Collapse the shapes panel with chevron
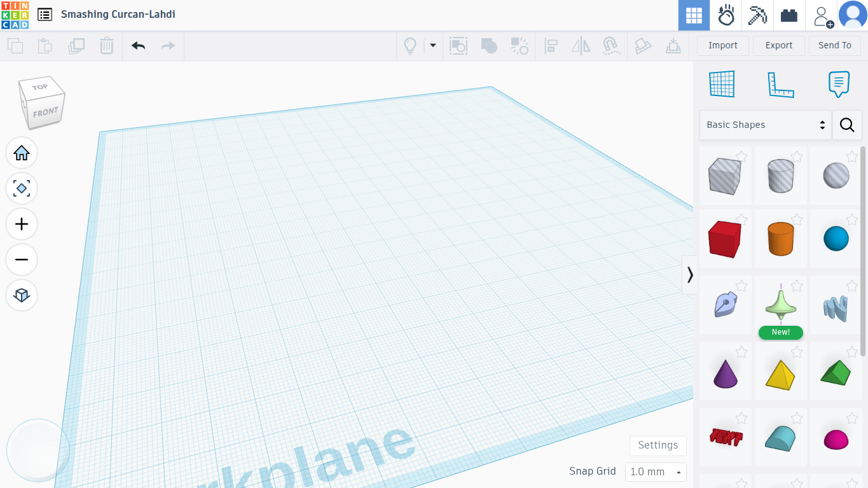 [690, 275]
